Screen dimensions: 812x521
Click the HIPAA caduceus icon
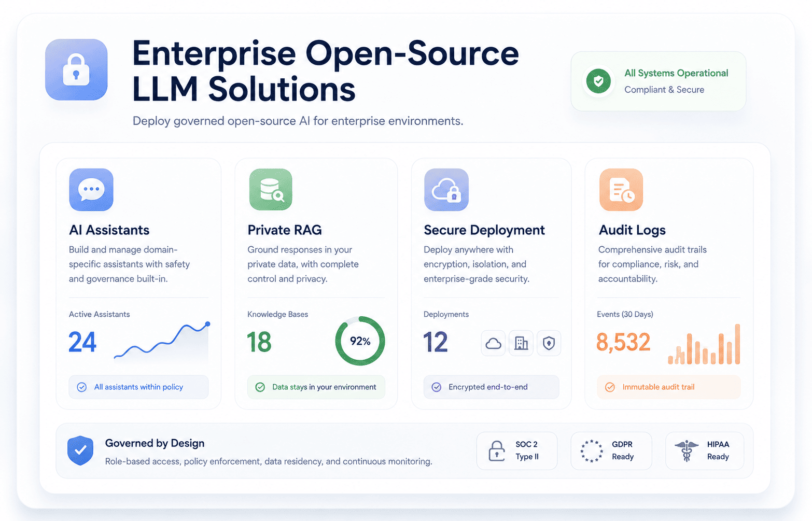[x=687, y=451]
